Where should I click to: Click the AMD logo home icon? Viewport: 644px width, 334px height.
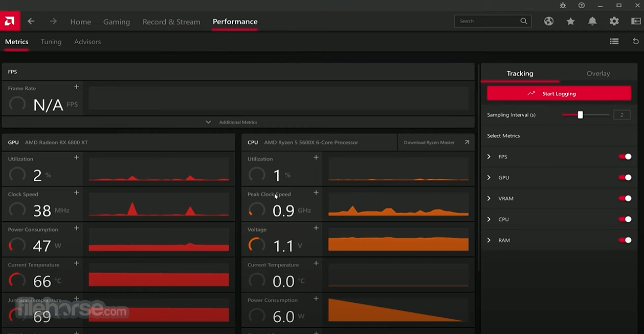(10, 21)
